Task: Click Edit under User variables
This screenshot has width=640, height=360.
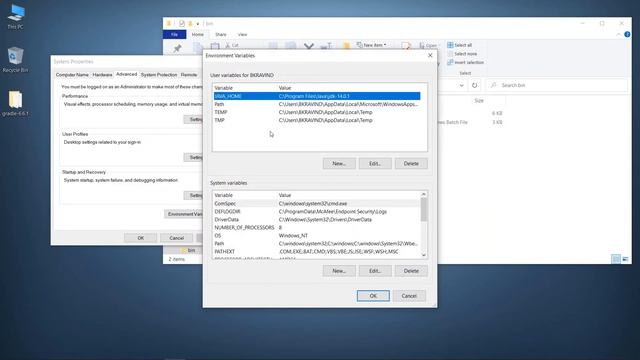Action: (x=375, y=163)
